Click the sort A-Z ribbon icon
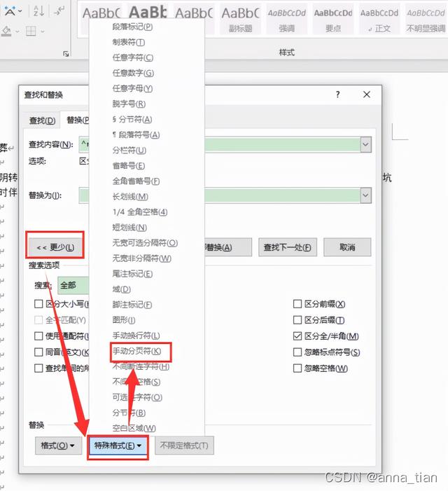448x491 pixels. 38,11
